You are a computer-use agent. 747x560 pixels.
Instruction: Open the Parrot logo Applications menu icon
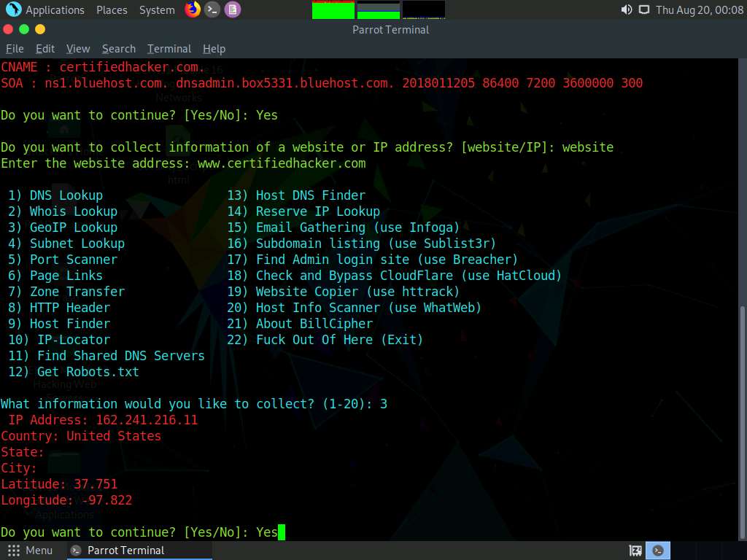tap(13, 9)
